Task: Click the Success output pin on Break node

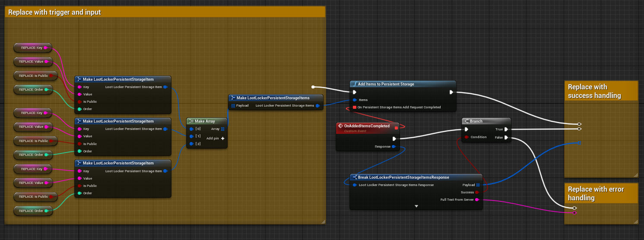Action: coord(477,193)
